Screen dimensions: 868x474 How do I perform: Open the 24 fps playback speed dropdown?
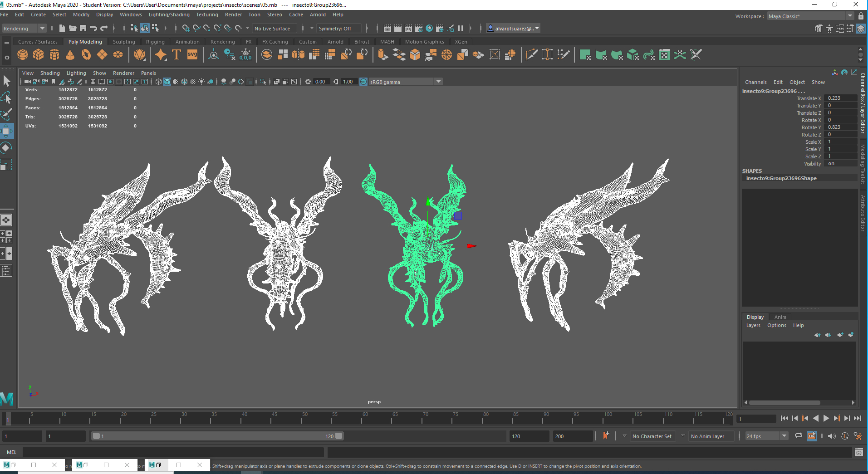coord(784,436)
